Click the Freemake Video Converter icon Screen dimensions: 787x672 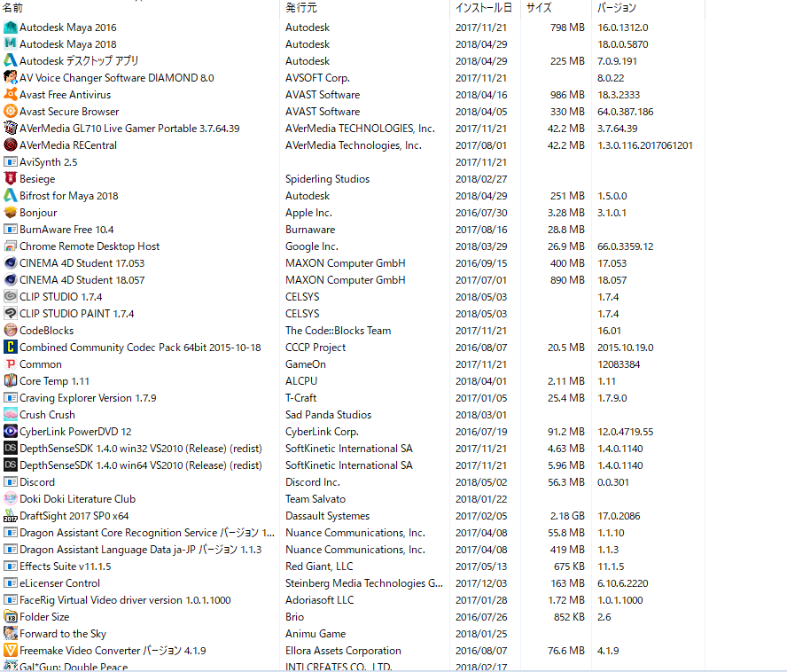click(10, 651)
